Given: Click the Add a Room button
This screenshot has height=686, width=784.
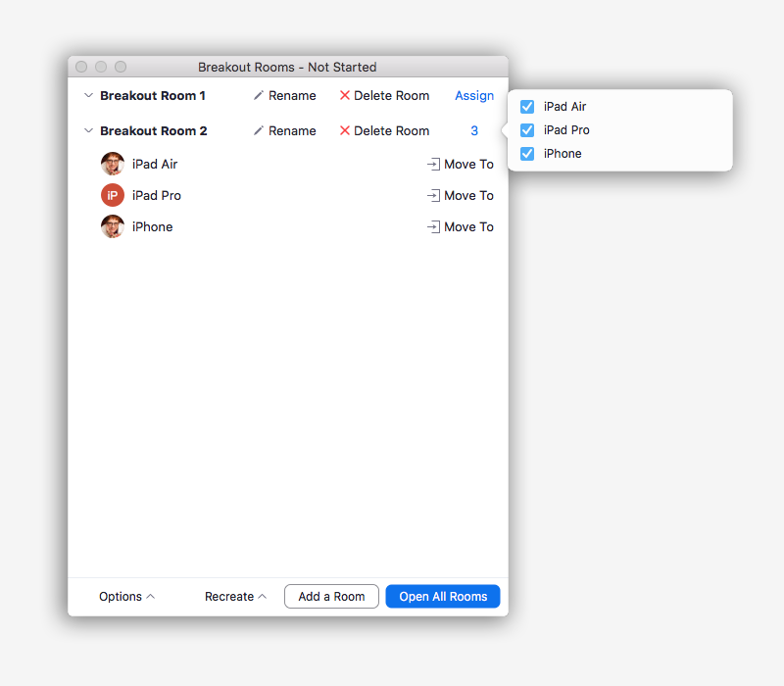Looking at the screenshot, I should 331,597.
